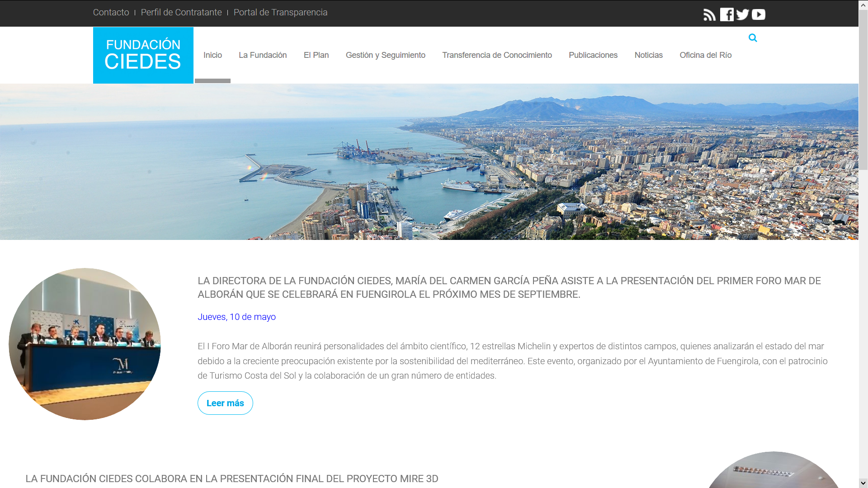Follow the Perfil de Contratante link
868x488 pixels.
(x=181, y=12)
